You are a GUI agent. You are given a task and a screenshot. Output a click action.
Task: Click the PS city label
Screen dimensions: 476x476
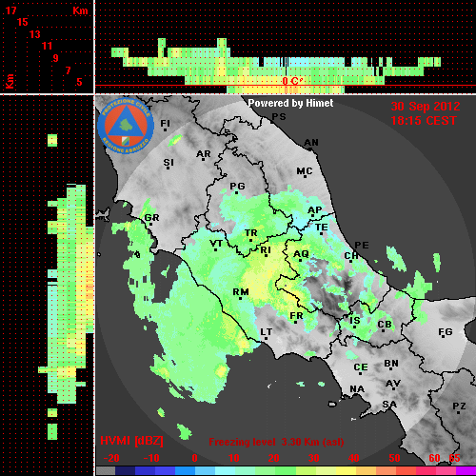pos(279,117)
